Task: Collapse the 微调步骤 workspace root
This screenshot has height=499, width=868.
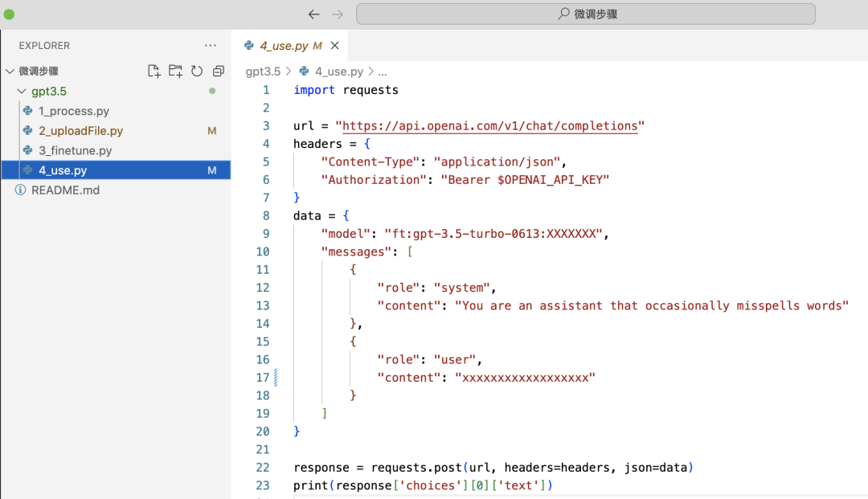Action: 10,71
